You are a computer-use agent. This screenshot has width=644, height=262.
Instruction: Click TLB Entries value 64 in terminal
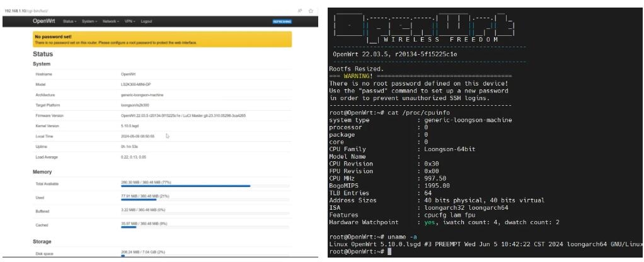tap(428, 193)
